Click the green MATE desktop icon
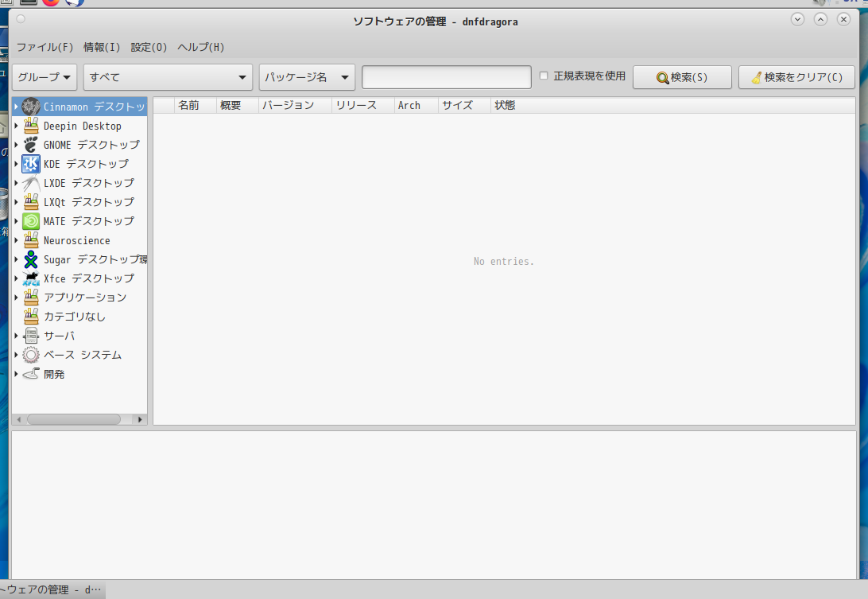Viewport: 868px width, 599px height. coord(31,221)
